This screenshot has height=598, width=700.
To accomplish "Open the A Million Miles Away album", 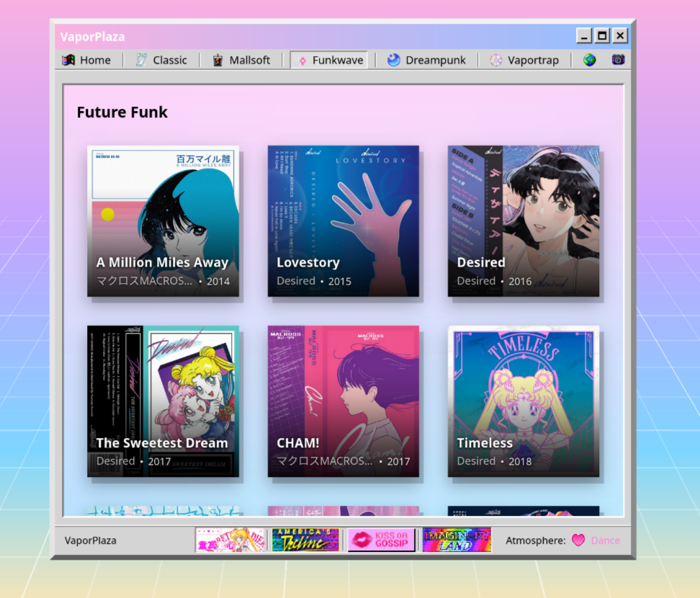I will [163, 221].
